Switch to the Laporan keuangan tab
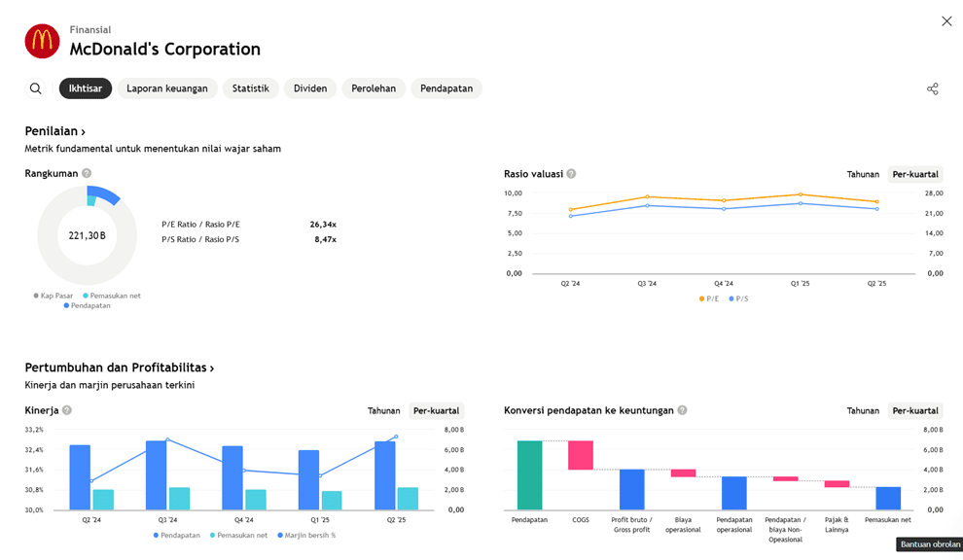Image resolution: width=963 pixels, height=560 pixels. click(167, 88)
